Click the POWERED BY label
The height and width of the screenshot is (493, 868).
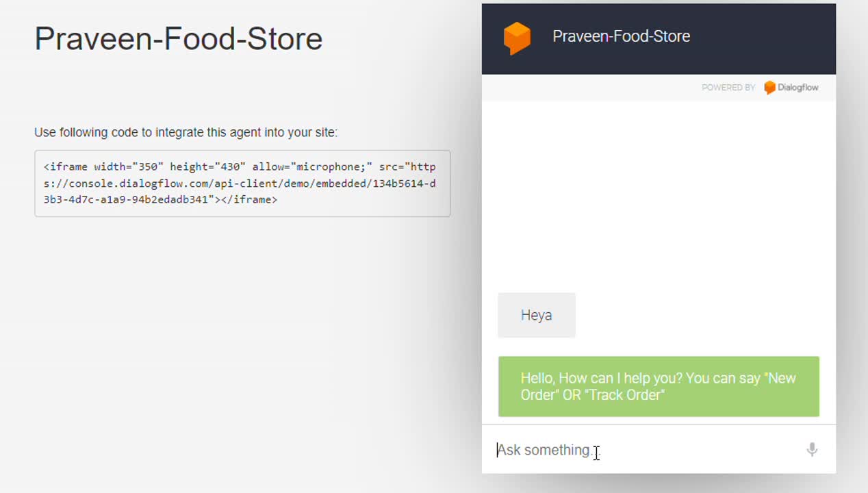click(x=728, y=88)
